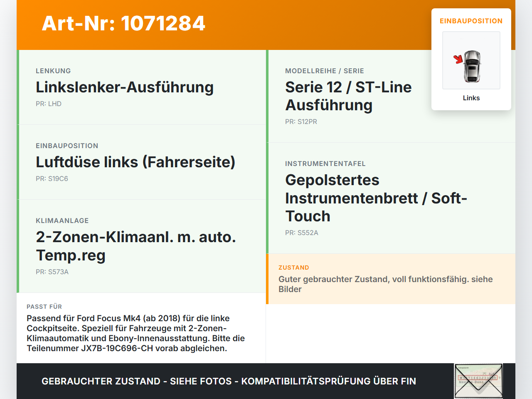Click the INSTRUMENTENTAFEL label

pyautogui.click(x=325, y=164)
